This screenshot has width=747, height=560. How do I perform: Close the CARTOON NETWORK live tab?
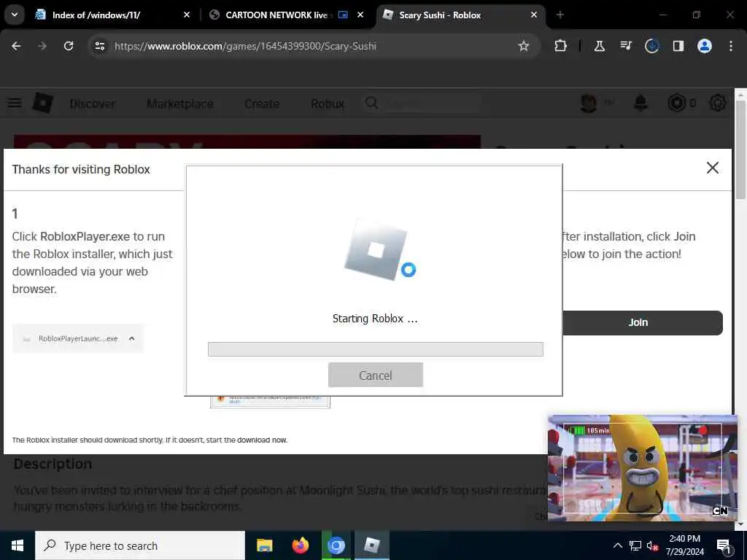(360, 15)
